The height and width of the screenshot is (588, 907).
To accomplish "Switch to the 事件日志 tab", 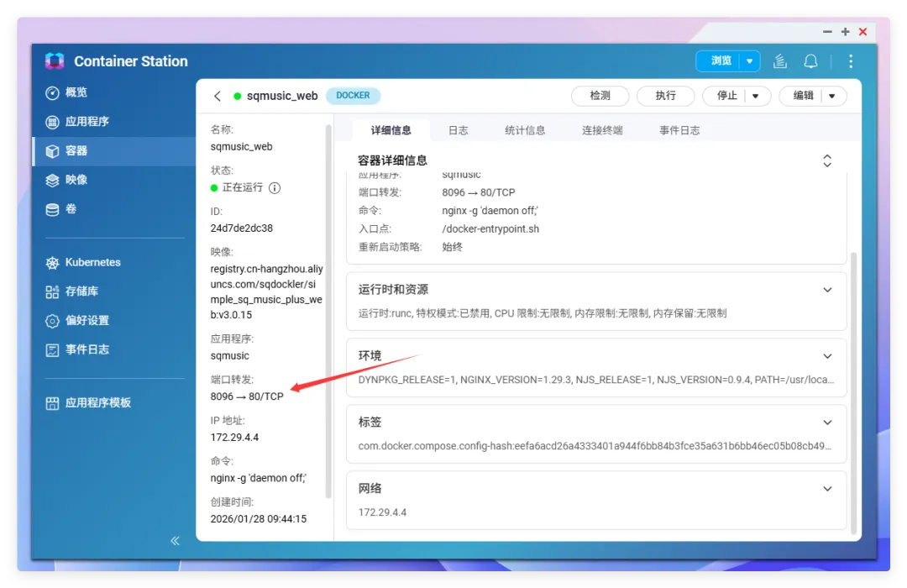I will 679,130.
